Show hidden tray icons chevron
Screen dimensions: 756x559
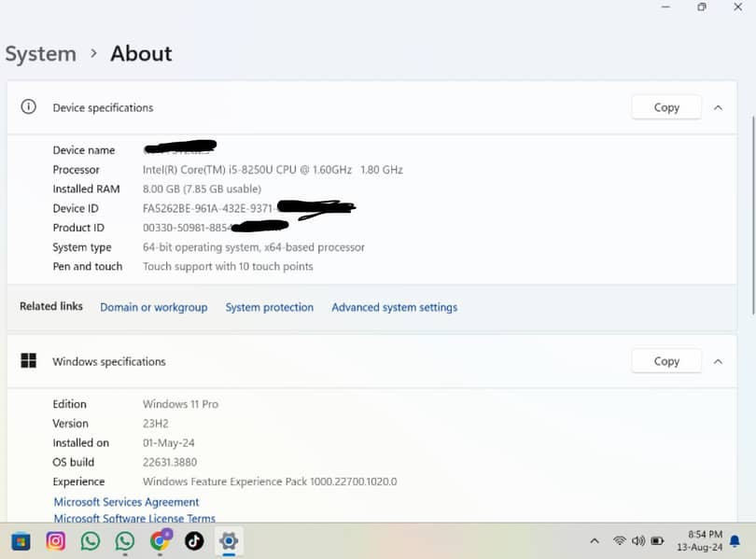tap(595, 541)
